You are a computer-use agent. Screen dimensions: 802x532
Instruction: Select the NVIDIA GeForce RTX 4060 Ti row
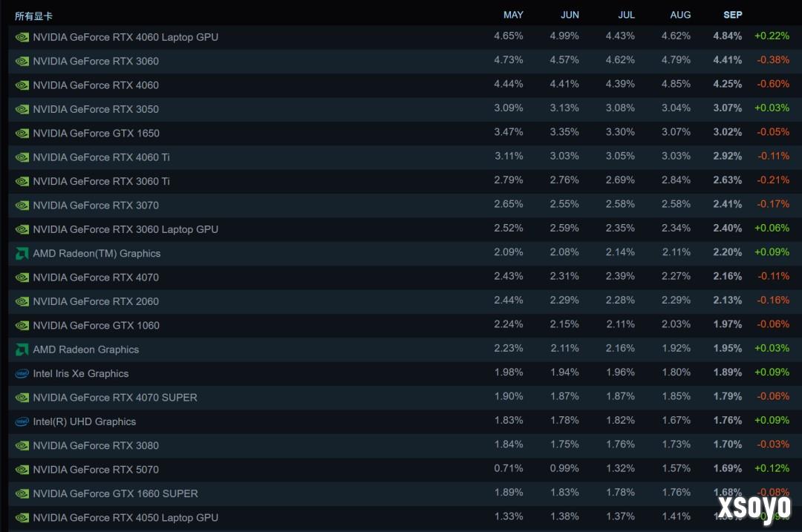pyautogui.click(x=100, y=157)
